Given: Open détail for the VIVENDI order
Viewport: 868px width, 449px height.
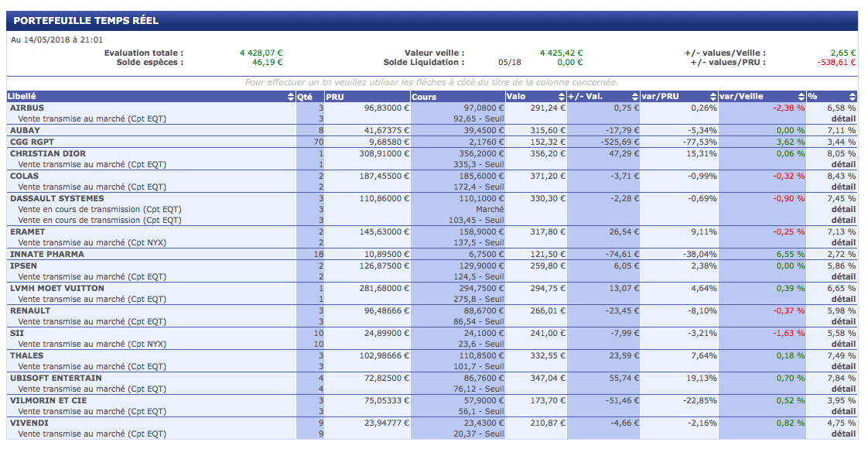Looking at the screenshot, I should point(843,434).
